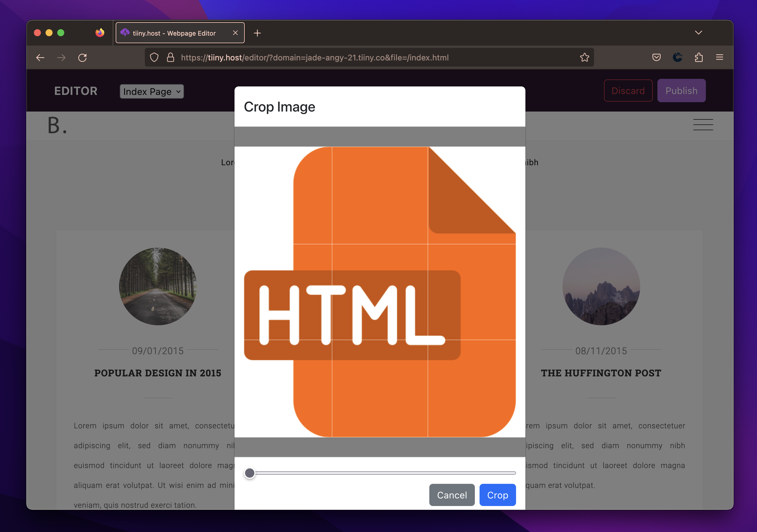Open the Firefox hamburger application menu
Screen dimensions: 757x532
(x=719, y=57)
